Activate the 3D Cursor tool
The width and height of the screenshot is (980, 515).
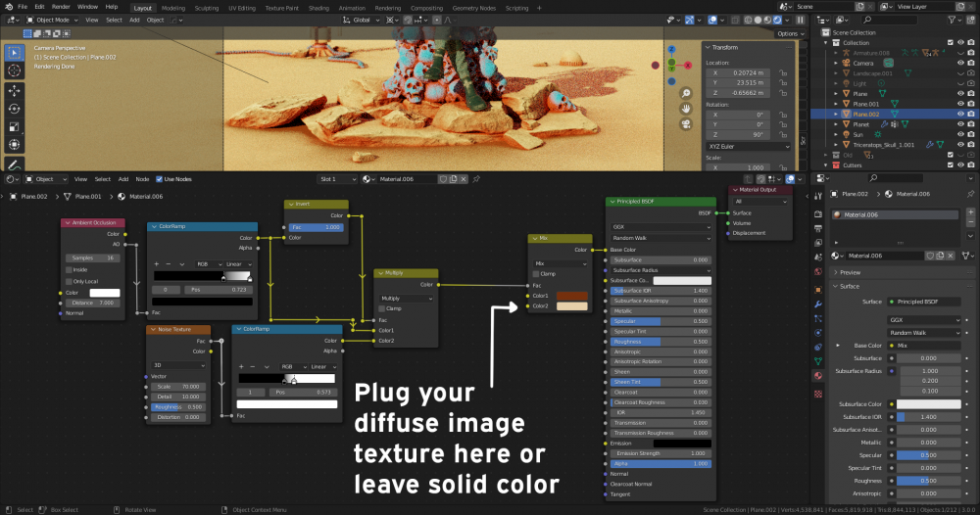(x=14, y=71)
